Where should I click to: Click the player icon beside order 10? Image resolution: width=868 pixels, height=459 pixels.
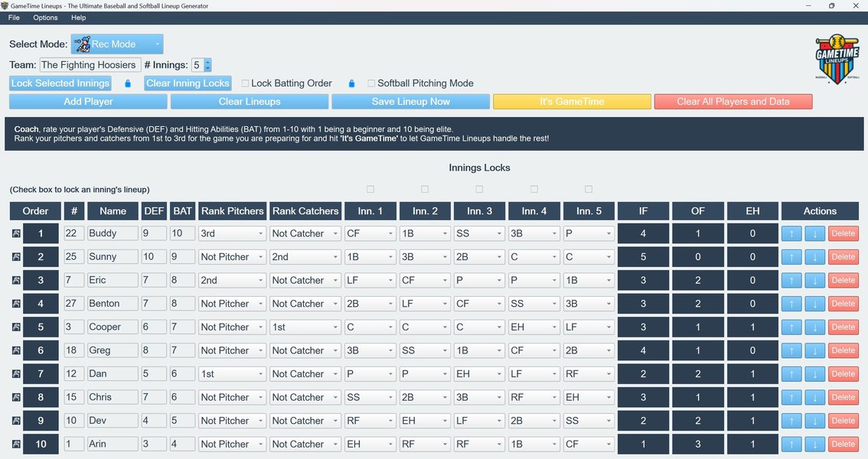coord(16,444)
